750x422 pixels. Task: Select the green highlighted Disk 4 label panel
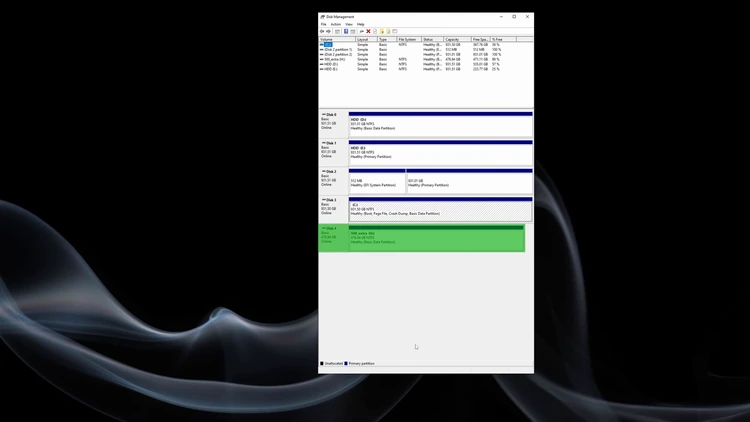[x=333, y=238]
